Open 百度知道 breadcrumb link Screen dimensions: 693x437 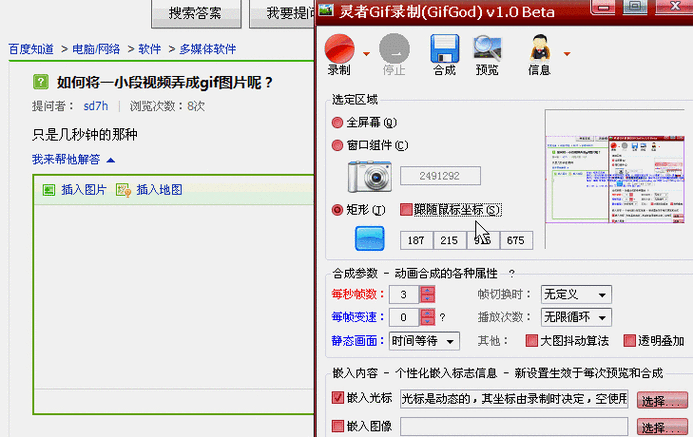pos(31,49)
